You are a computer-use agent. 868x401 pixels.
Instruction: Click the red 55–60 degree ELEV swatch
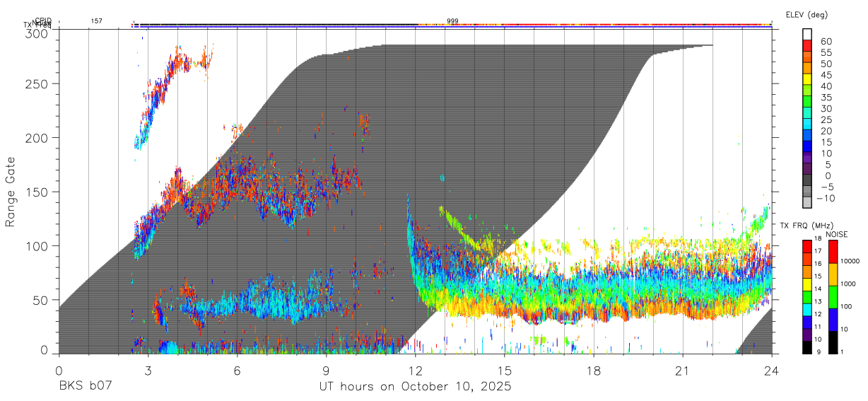pyautogui.click(x=807, y=47)
